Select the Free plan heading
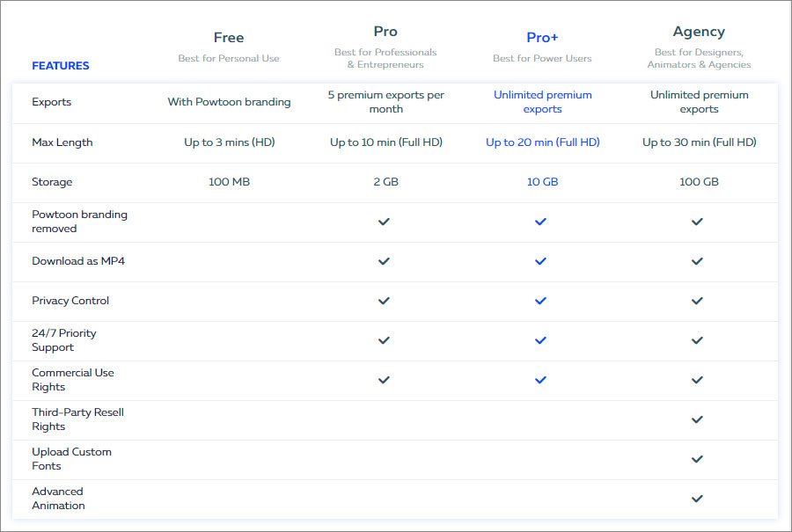792x532 pixels. (229, 37)
